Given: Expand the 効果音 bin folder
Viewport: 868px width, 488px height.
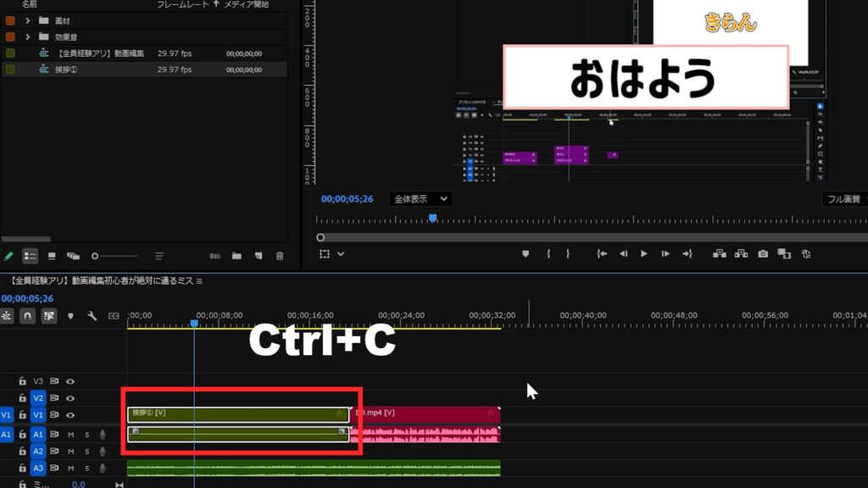Looking at the screenshot, I should click(28, 37).
